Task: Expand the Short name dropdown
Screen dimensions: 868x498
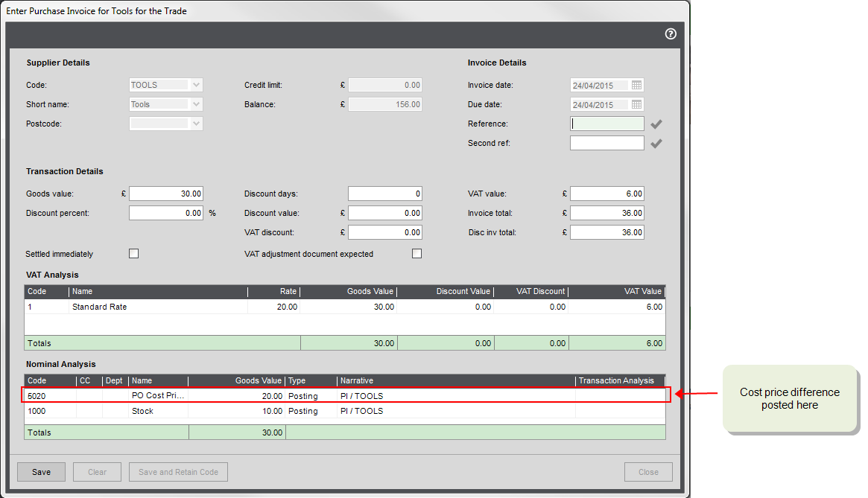Action: tap(196, 104)
